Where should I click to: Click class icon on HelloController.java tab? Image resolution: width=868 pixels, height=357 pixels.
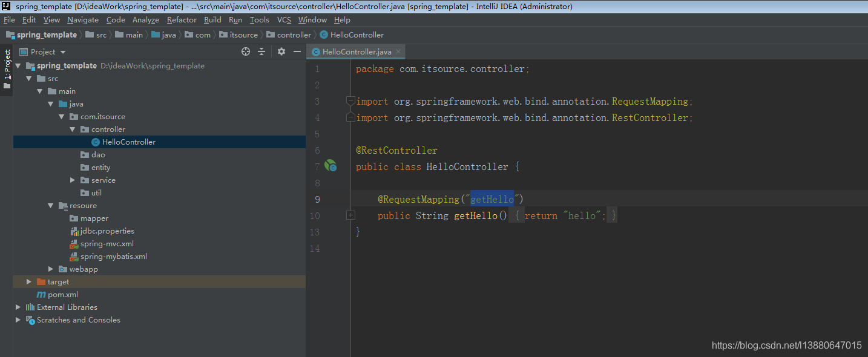[316, 52]
